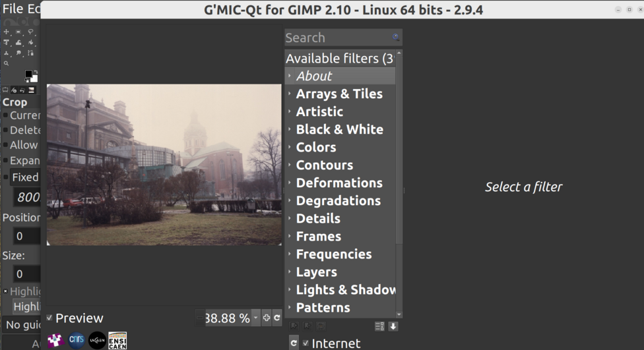
Task: Open the preview zoom percentage dropdown arrow
Action: (256, 318)
